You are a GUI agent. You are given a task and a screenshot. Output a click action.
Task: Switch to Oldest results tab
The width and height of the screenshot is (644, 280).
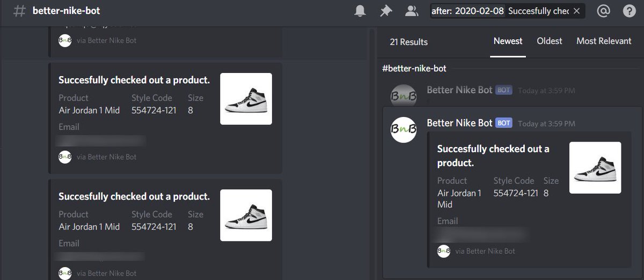pyautogui.click(x=550, y=41)
